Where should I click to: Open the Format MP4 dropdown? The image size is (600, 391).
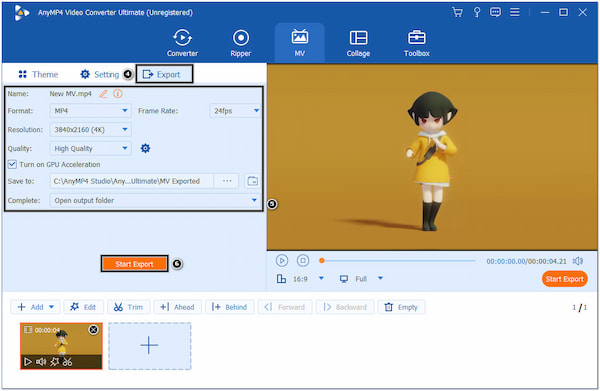90,111
